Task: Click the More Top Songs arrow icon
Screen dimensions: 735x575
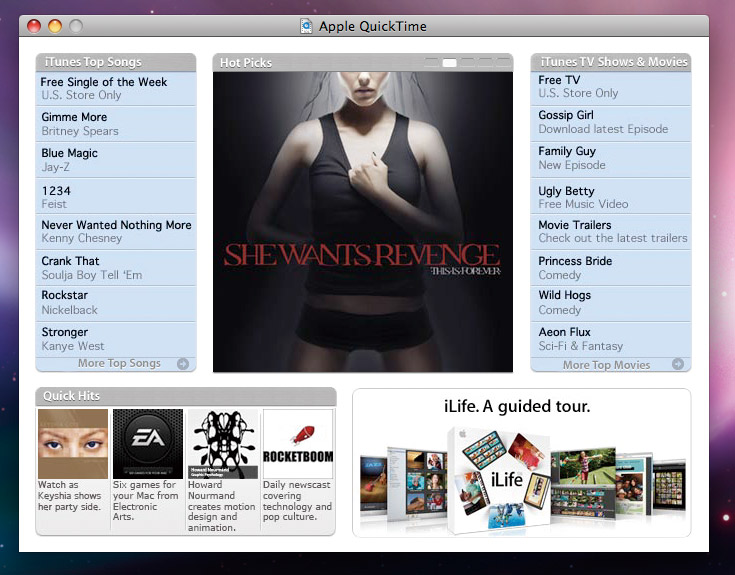Action: tap(183, 364)
